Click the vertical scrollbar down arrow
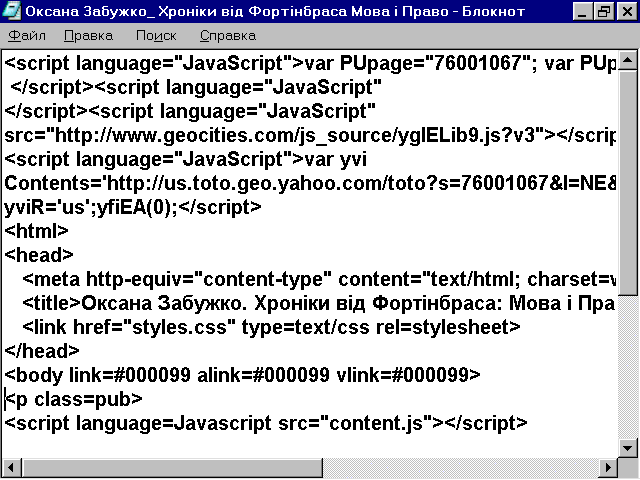Image resolution: width=640 pixels, height=480 pixels. coord(629,449)
